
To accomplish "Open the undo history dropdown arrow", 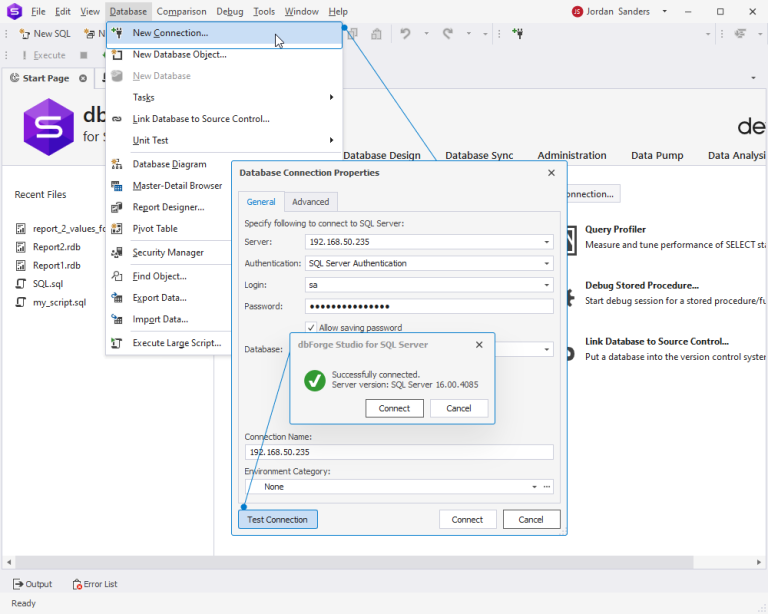I will (x=426, y=33).
